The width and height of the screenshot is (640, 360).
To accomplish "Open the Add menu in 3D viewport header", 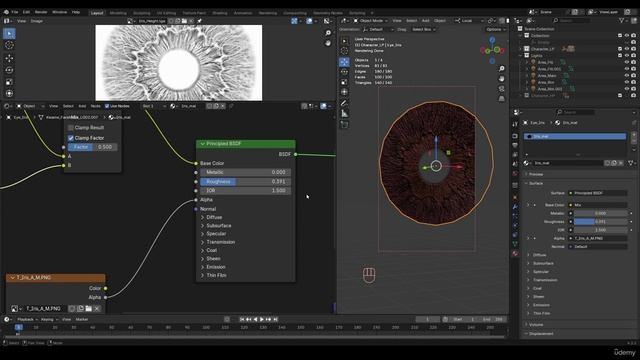I will [x=425, y=20].
